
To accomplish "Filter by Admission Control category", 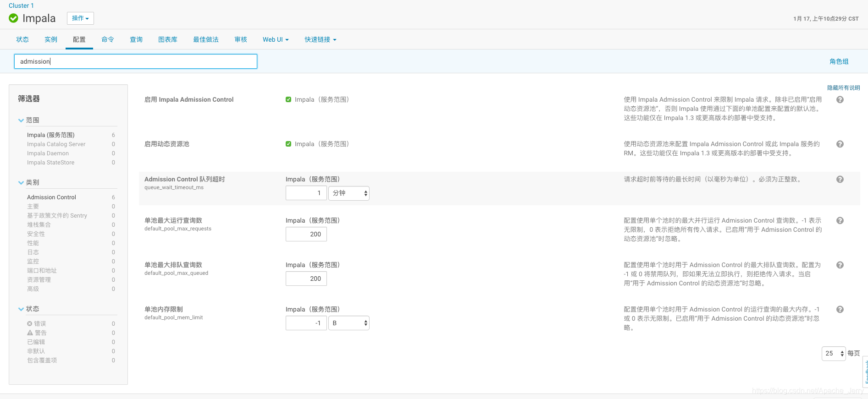I will pos(52,197).
